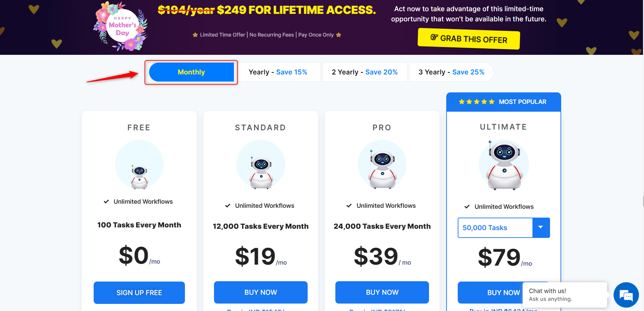Click Sign Up Free button

pos(139,293)
